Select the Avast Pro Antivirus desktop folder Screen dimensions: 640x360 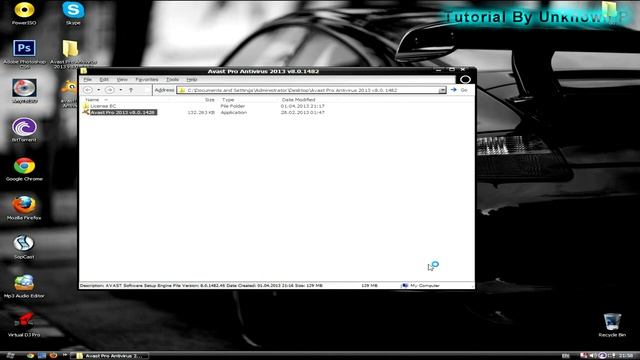[71, 48]
